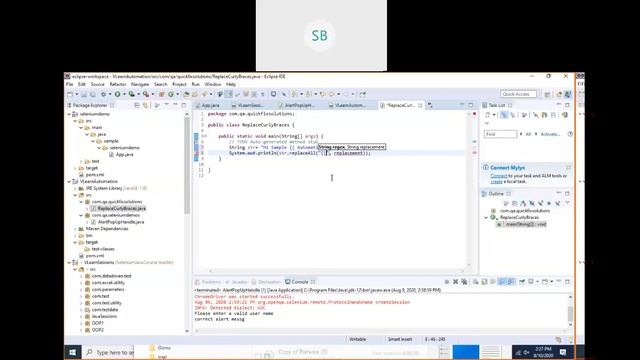Click the create local task link
640x360 pixels.
click(x=496, y=181)
